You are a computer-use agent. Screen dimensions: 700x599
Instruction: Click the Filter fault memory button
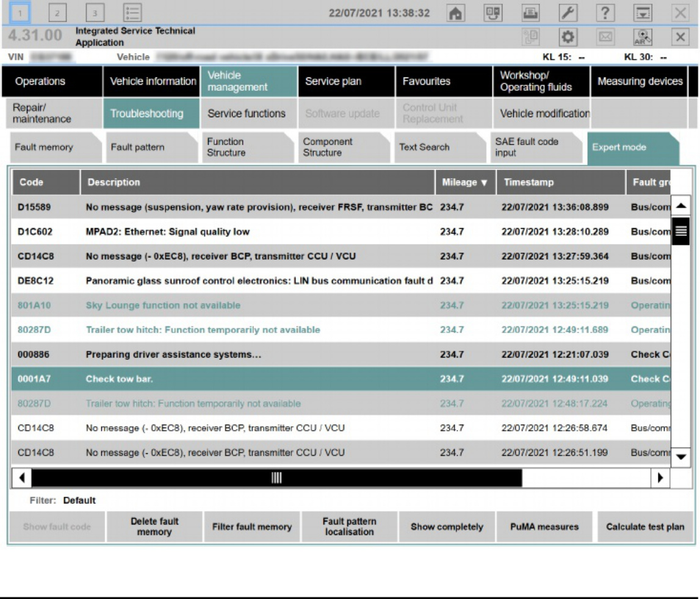tap(252, 526)
